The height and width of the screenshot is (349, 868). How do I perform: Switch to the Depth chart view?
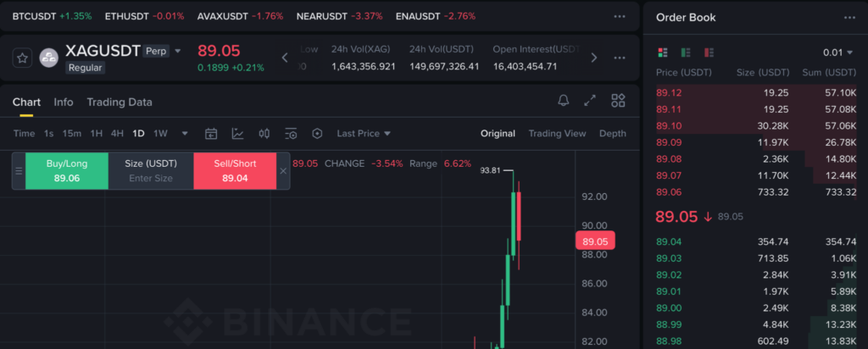click(612, 133)
